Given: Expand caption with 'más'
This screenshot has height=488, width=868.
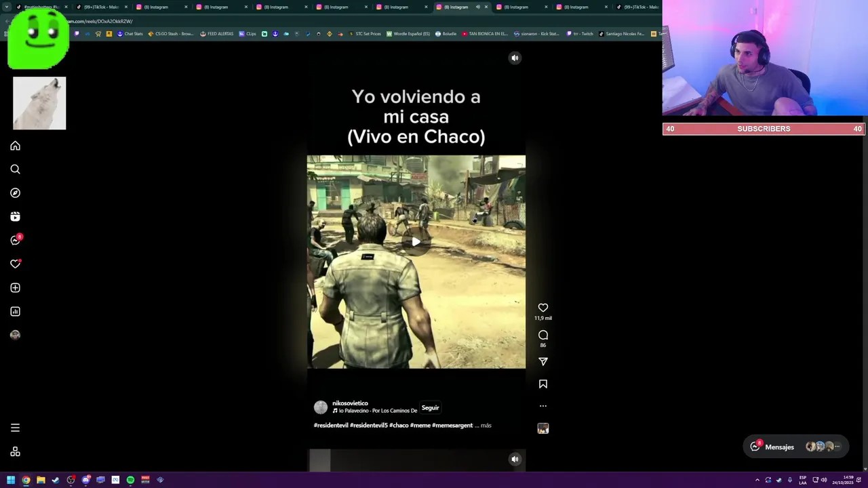Looking at the screenshot, I should pyautogui.click(x=486, y=426).
